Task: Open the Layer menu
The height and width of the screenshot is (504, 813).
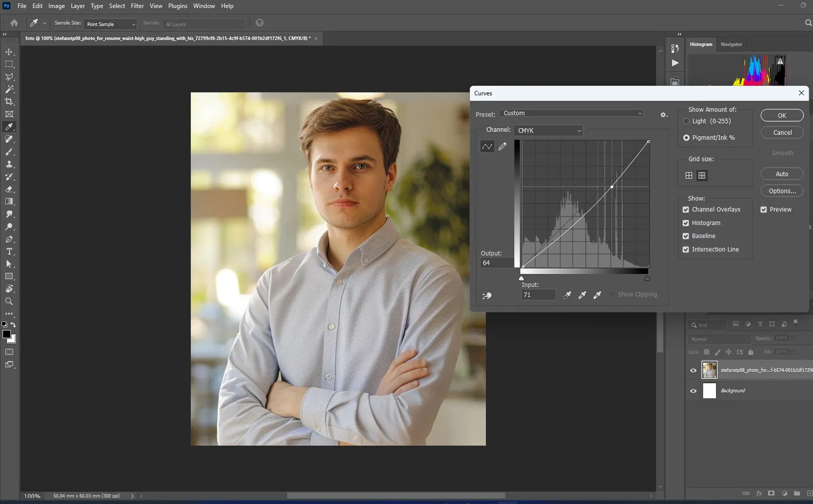Action: [x=78, y=6]
